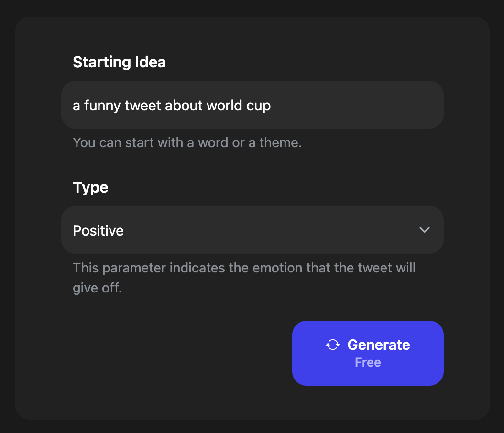The width and height of the screenshot is (504, 433).
Task: Click the circular arrows icon on Generate
Action: 333,345
